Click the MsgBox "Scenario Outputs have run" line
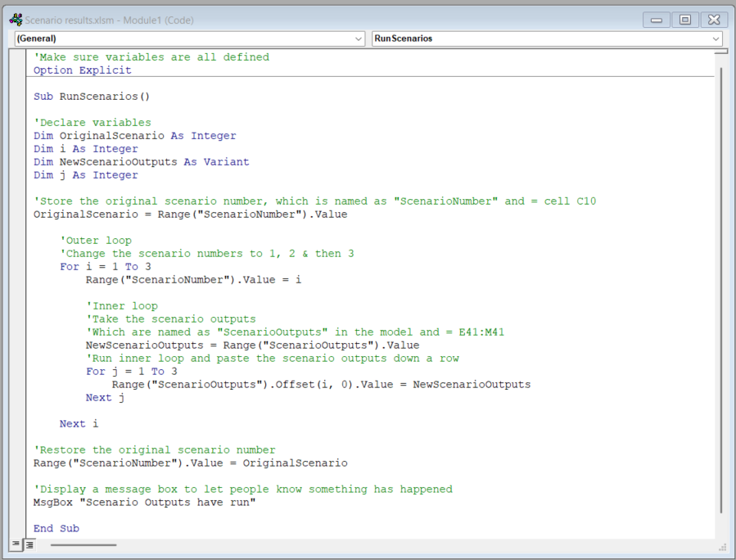This screenshot has height=560, width=736. coord(144,503)
